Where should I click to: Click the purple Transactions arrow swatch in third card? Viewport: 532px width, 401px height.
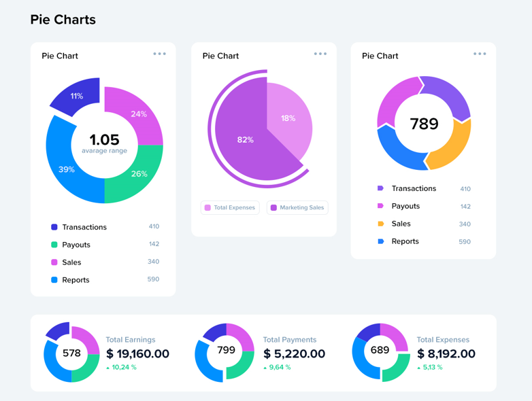click(381, 188)
